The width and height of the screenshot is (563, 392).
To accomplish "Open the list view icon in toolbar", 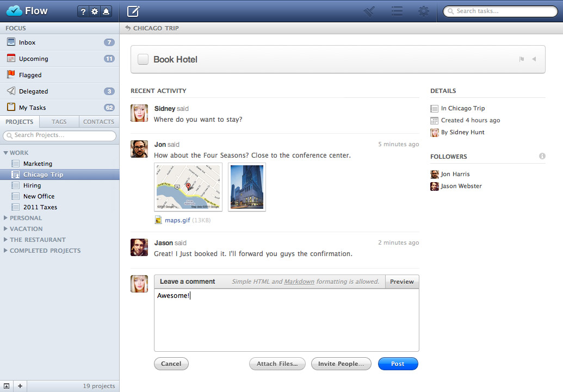I will pyautogui.click(x=397, y=11).
